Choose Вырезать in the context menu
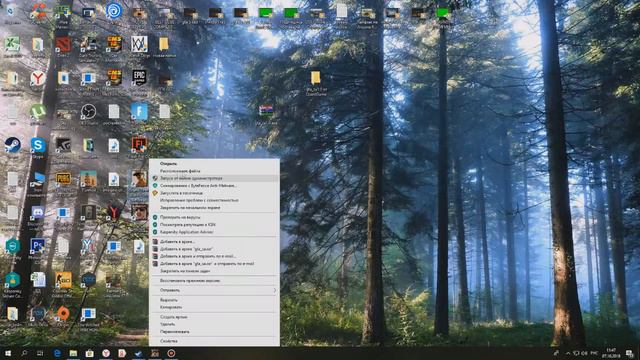 pyautogui.click(x=215, y=300)
